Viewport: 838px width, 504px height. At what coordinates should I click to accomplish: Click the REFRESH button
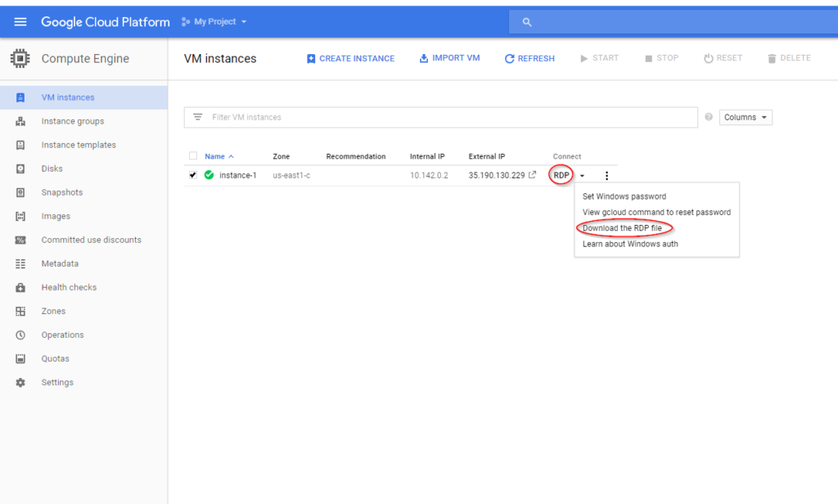point(529,58)
